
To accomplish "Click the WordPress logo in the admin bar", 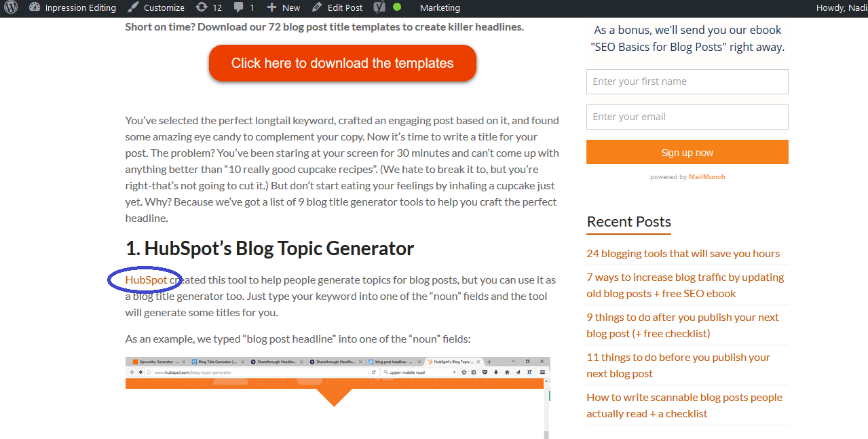I will coord(10,7).
